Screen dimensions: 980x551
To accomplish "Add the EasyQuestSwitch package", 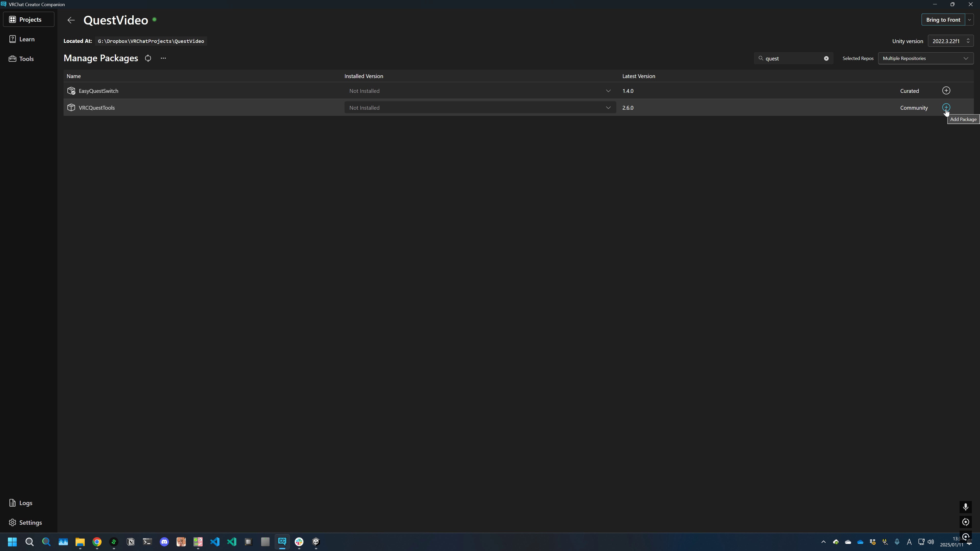I will point(946,91).
